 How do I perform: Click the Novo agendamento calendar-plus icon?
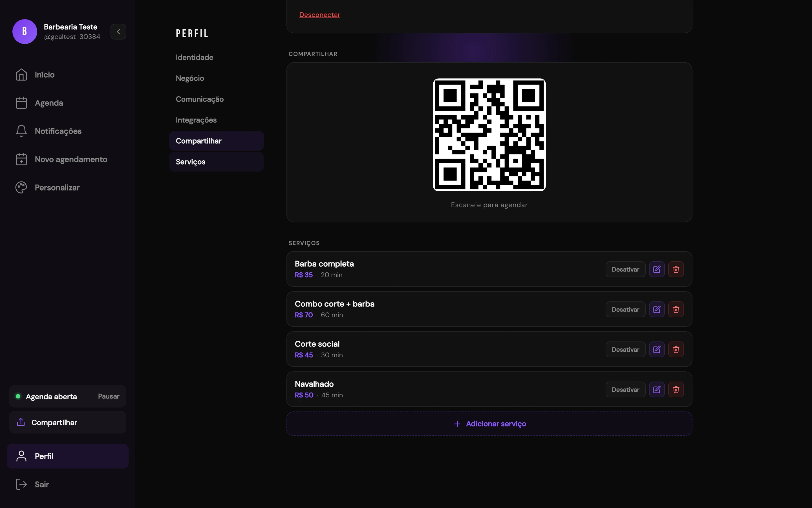21,159
